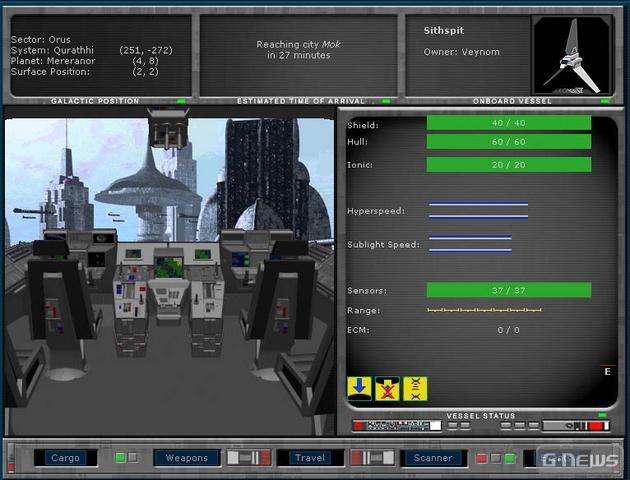Click the Sublight Speed blue line indicator
630x480 pixels.
point(470,244)
